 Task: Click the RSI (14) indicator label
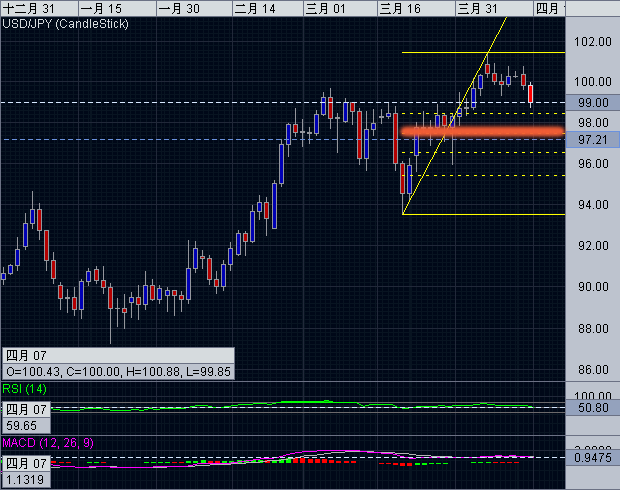pos(24,389)
